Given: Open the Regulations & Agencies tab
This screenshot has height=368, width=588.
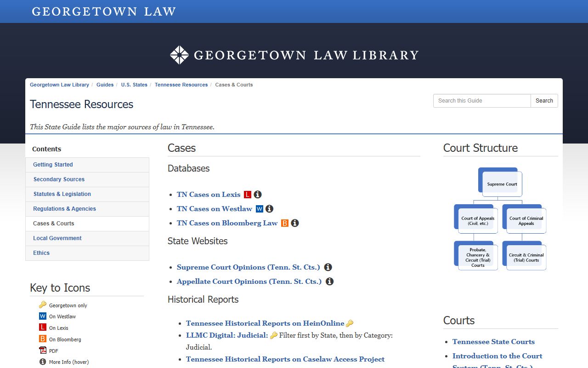Looking at the screenshot, I should point(87,209).
